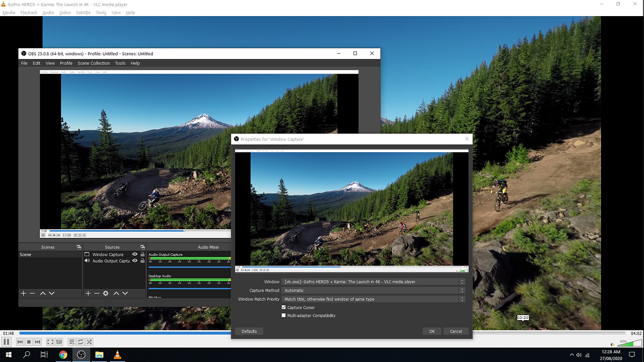The height and width of the screenshot is (362, 644).
Task: Add a new source with plus
Action: [88, 293]
